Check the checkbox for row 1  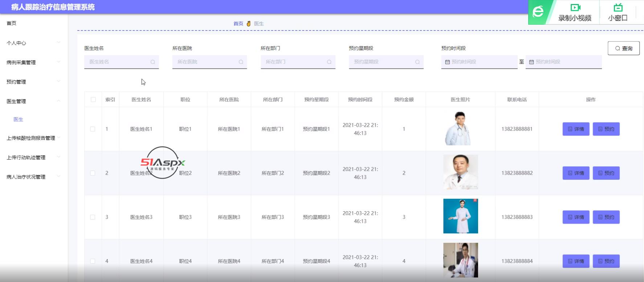(x=93, y=129)
